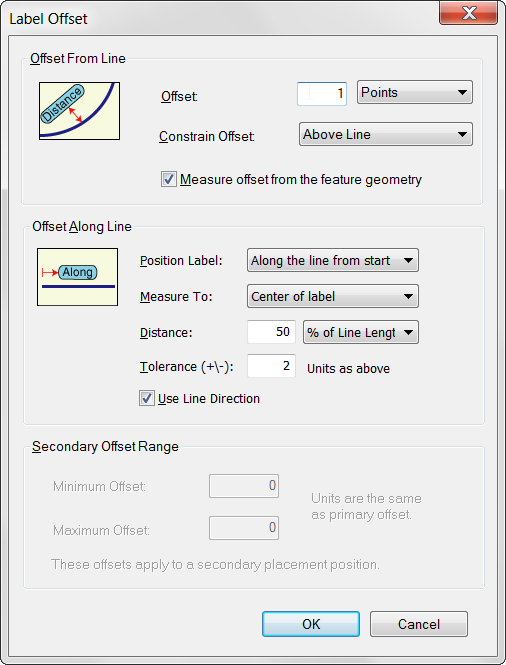This screenshot has width=506, height=665.
Task: Click the Cancel button
Action: [419, 624]
